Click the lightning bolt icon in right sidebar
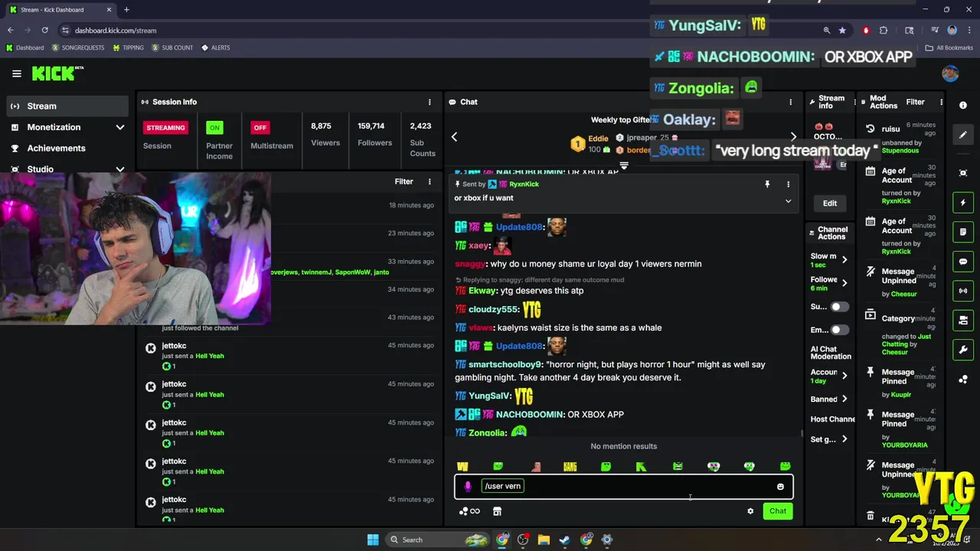Image resolution: width=980 pixels, height=551 pixels. point(963,203)
